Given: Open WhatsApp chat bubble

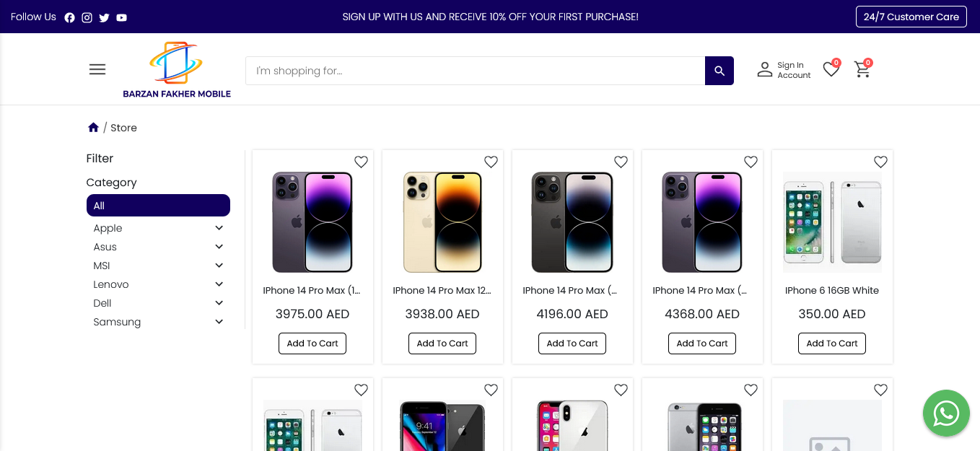Looking at the screenshot, I should pyautogui.click(x=945, y=413).
